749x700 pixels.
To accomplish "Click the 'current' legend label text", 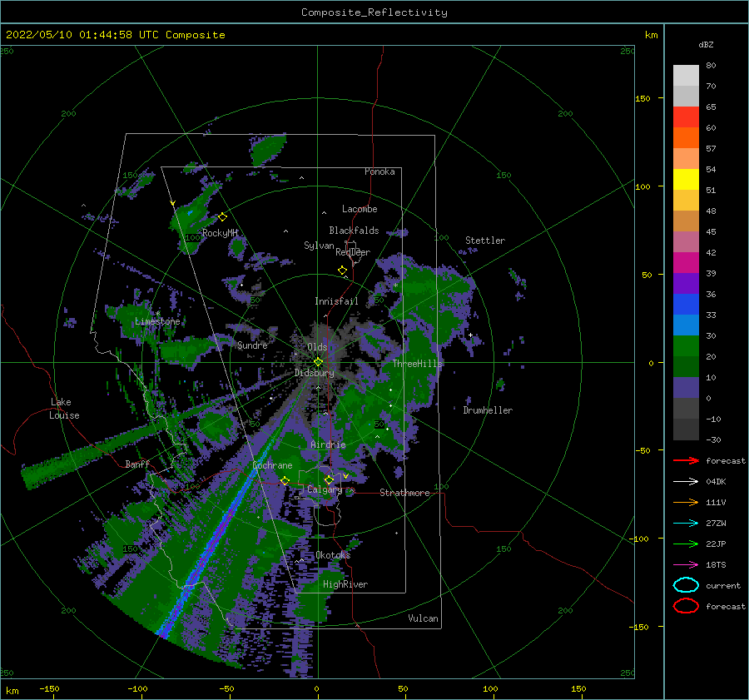I will point(723,586).
